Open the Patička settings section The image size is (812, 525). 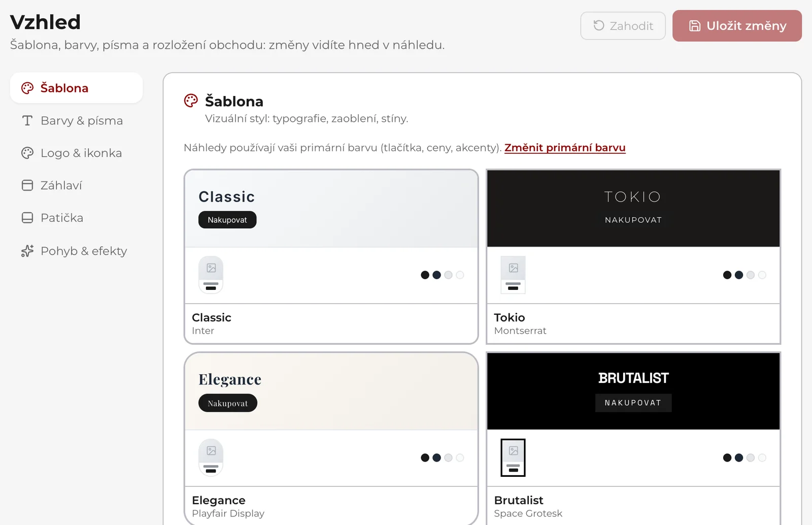point(76,218)
